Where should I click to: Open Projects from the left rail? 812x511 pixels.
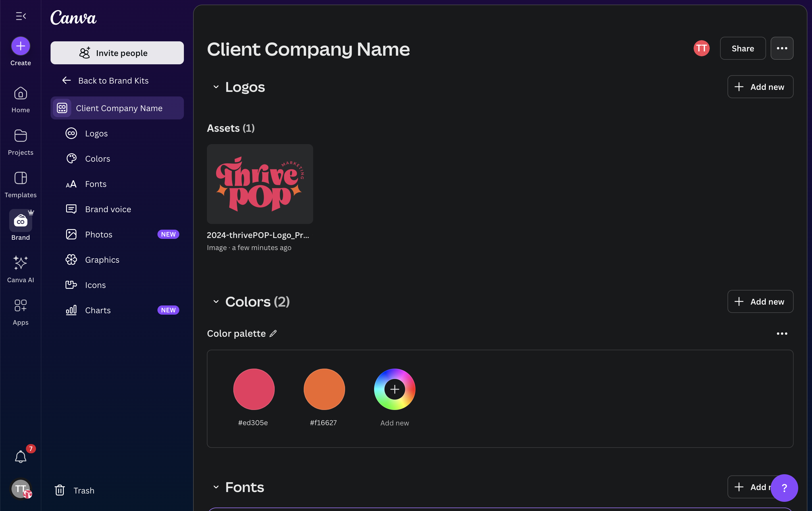(x=21, y=142)
